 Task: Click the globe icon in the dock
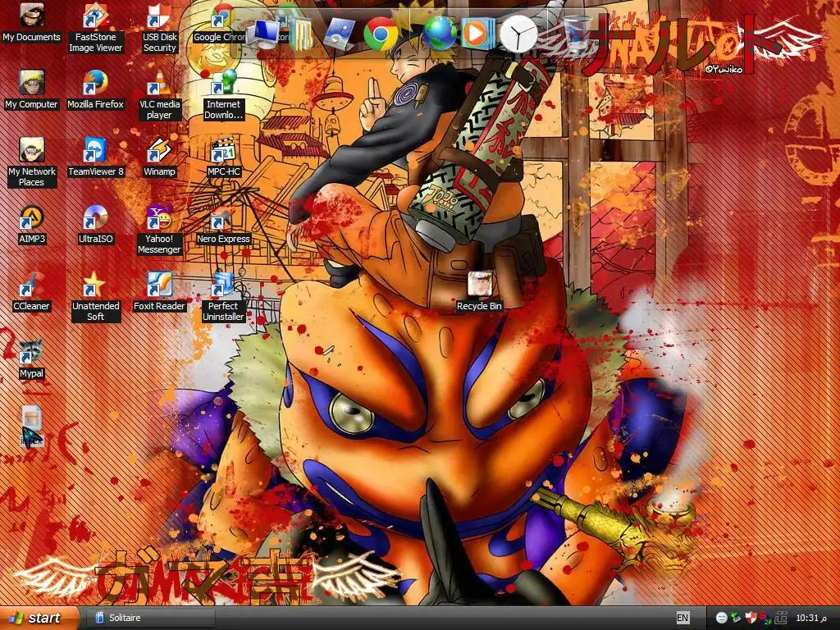[x=440, y=33]
